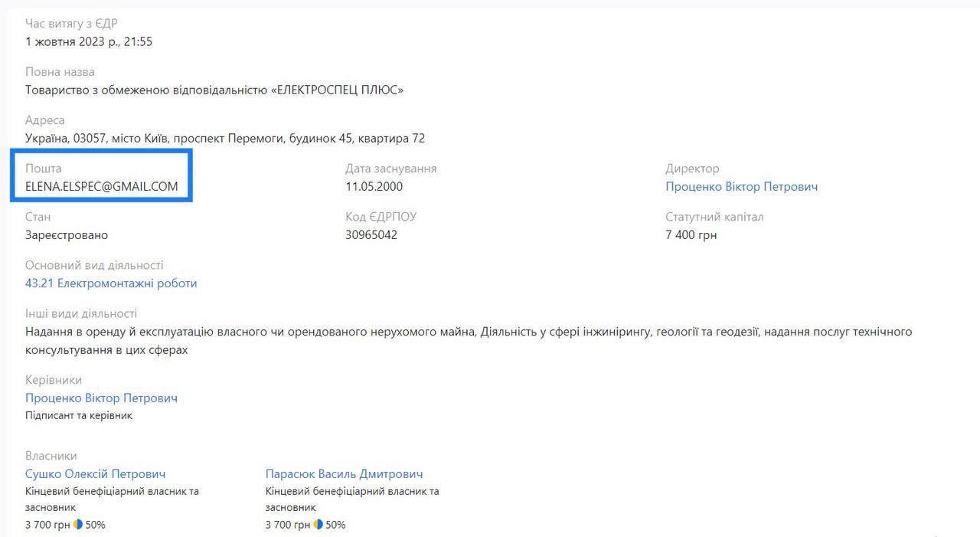Open director link Проценко Віктор Петрович under Директор
980x537 pixels.
coord(741,187)
